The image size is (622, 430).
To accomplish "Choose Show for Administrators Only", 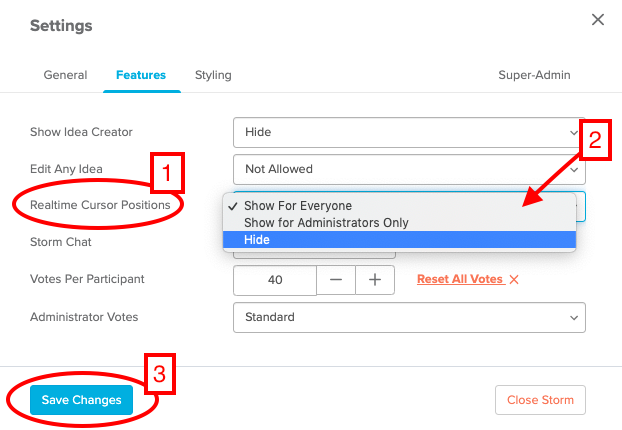I will coord(399,223).
